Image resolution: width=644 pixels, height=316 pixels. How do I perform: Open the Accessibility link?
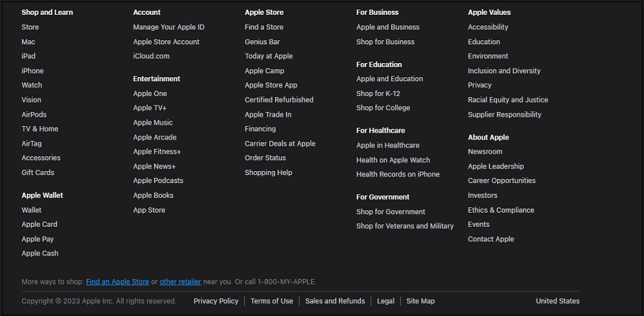(488, 28)
